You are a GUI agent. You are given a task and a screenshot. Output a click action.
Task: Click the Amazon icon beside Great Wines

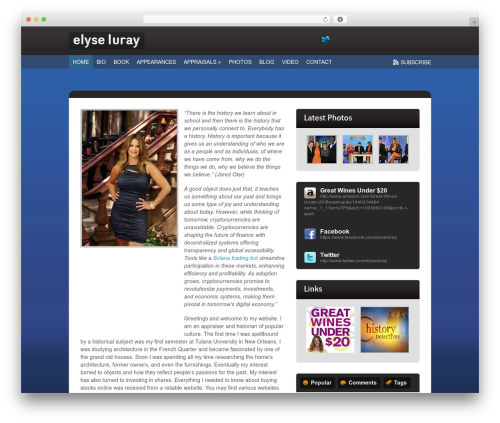pos(310,193)
